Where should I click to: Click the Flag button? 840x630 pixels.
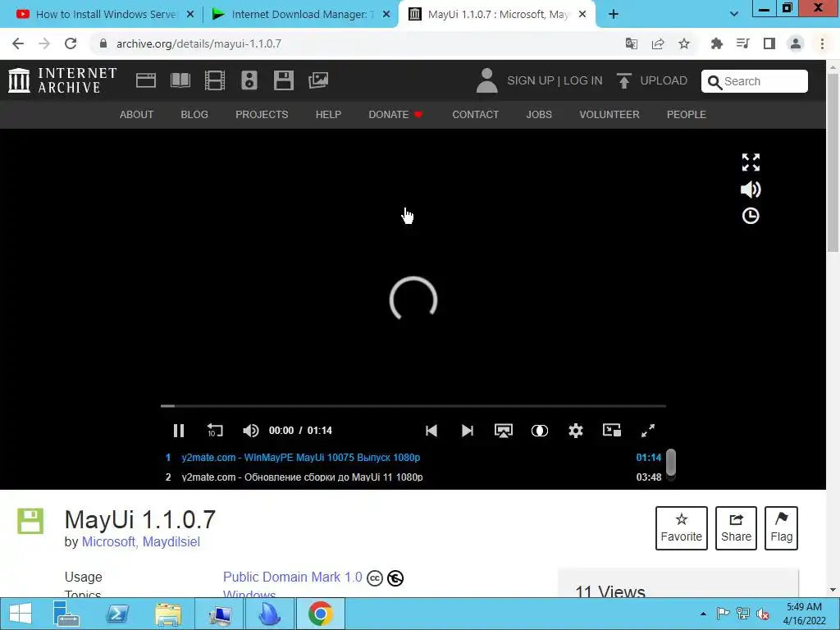pyautogui.click(x=781, y=528)
